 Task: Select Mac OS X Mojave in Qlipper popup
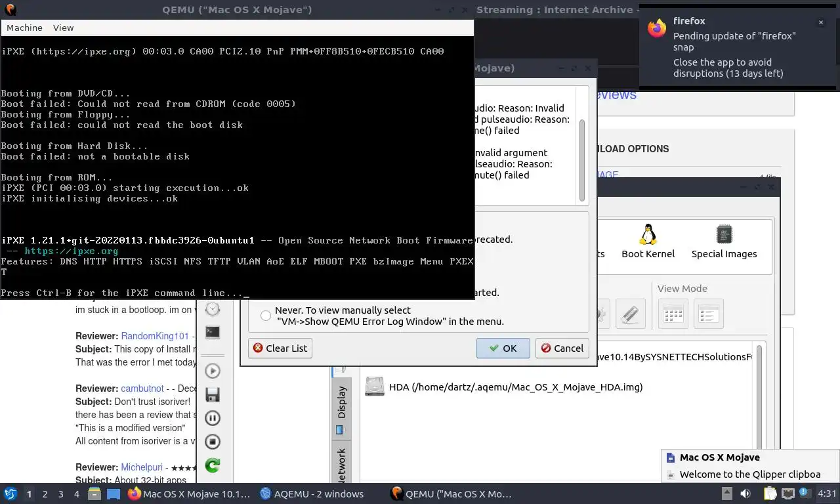pyautogui.click(x=751, y=457)
